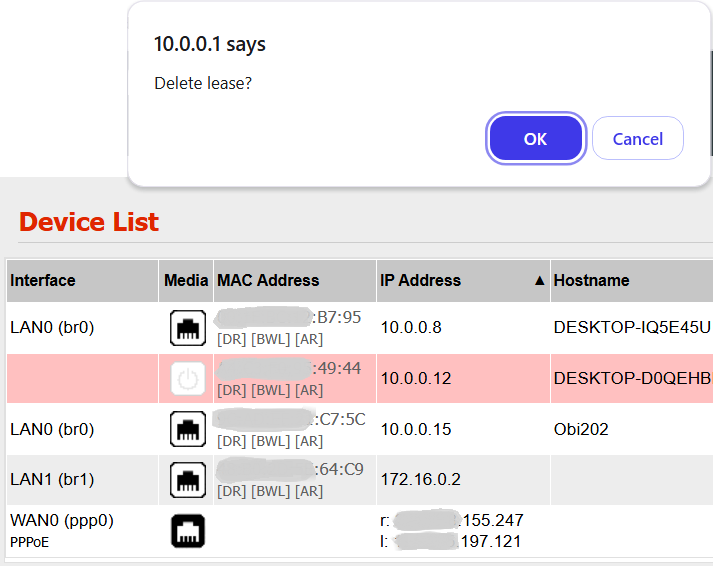Viewport: 713px width, 566px height.
Task: Open [AR] link for 49:44 device
Action: [309, 391]
